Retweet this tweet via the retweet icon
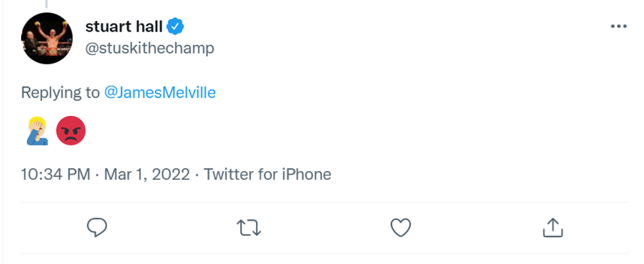 pos(249,228)
